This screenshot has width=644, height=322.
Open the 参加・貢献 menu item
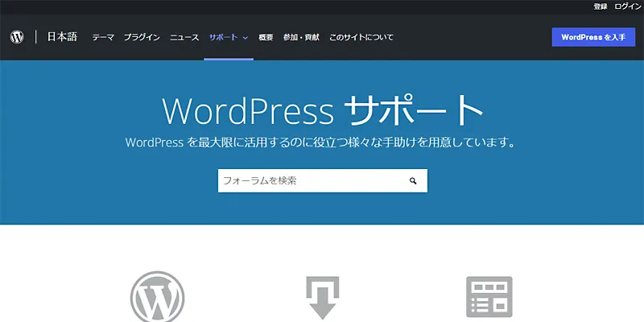[x=301, y=38]
